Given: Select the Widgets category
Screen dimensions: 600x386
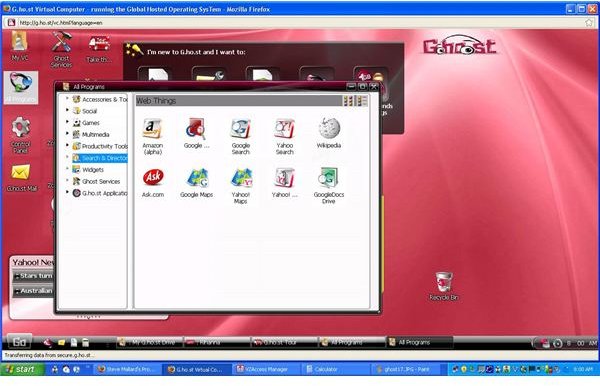Looking at the screenshot, I should (88, 169).
